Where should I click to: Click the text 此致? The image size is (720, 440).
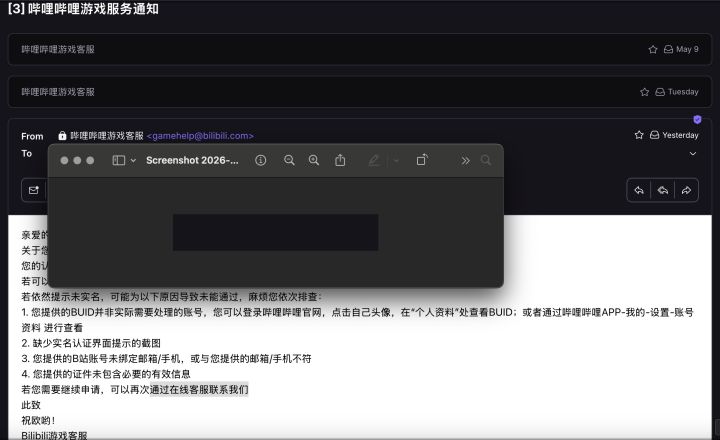[x=31, y=405]
